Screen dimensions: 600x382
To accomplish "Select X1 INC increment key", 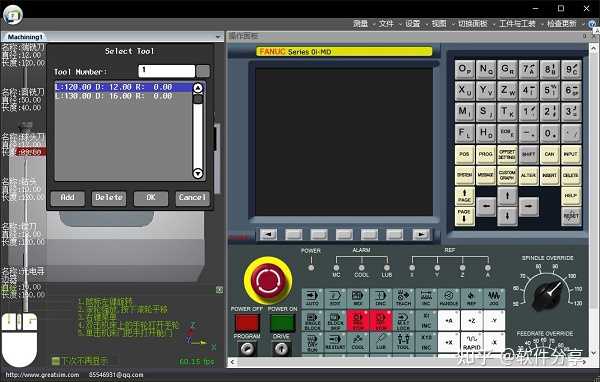I will coord(426,321).
